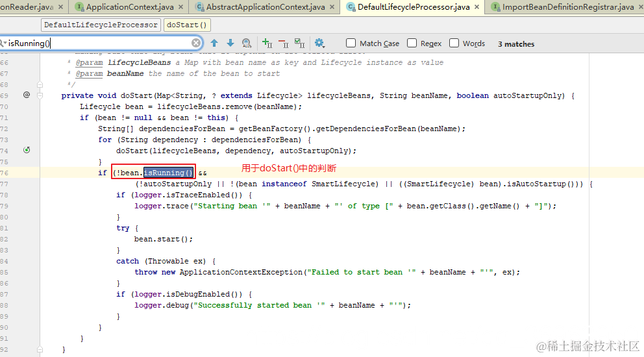Click DefaultLifecycleProcessor breadcrumb
This screenshot has height=357, width=644.
click(x=101, y=25)
